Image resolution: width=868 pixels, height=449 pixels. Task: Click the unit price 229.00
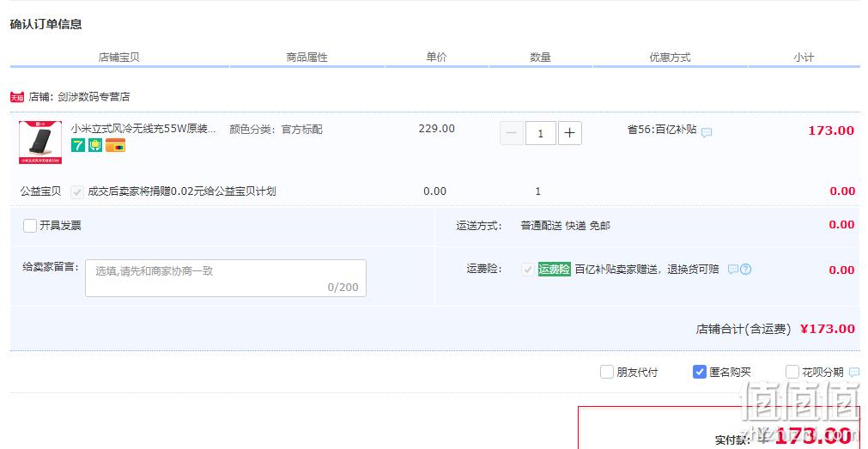pyautogui.click(x=437, y=129)
